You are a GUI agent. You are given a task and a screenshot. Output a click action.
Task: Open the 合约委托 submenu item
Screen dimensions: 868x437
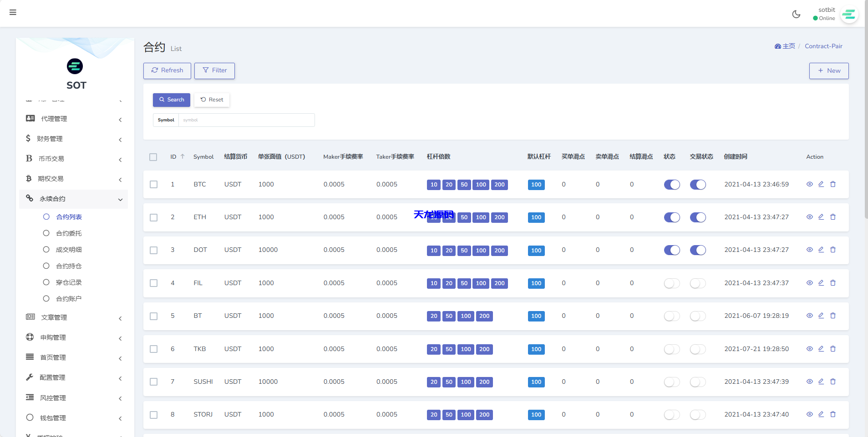pos(69,233)
